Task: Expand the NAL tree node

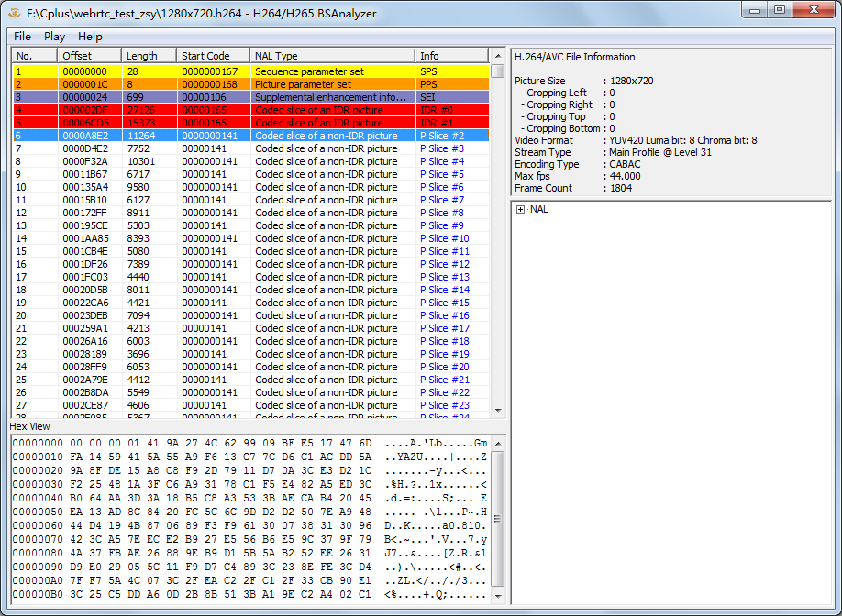Action: coord(521,209)
